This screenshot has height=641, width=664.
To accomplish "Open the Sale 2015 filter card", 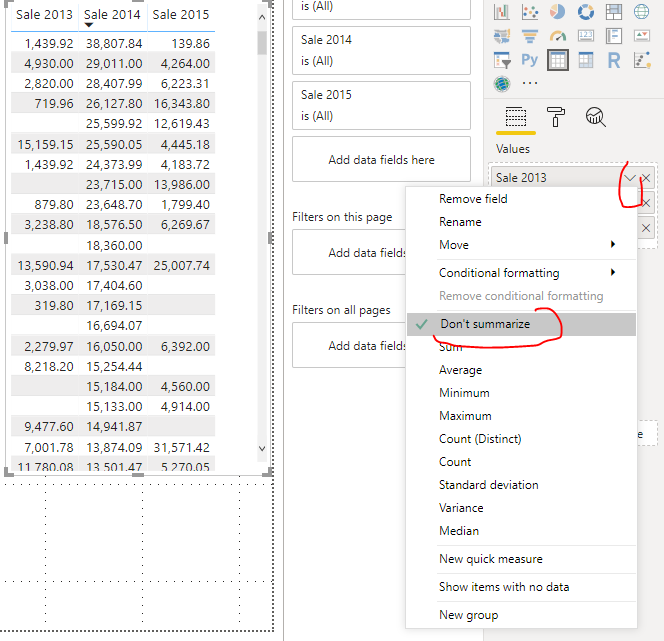I will (x=381, y=105).
